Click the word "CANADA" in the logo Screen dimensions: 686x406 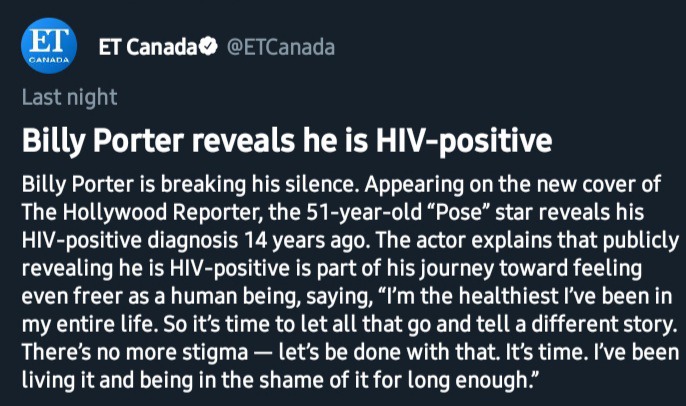49,60
